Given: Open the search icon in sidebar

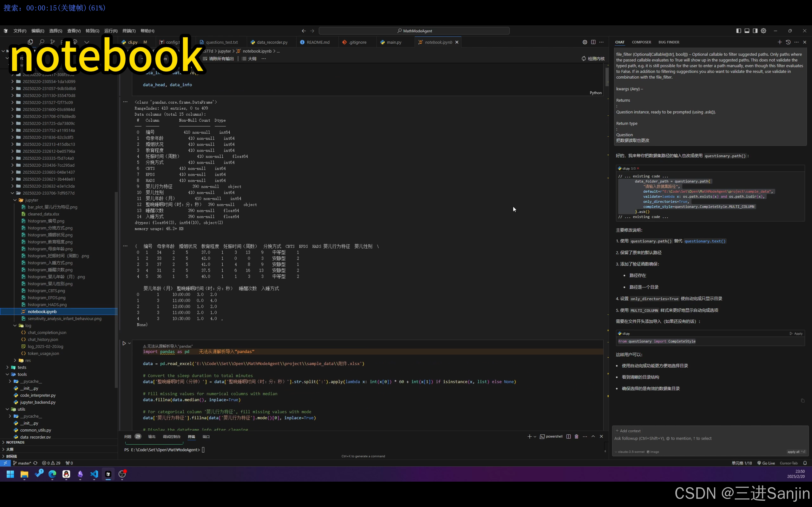Looking at the screenshot, I should coord(42,42).
